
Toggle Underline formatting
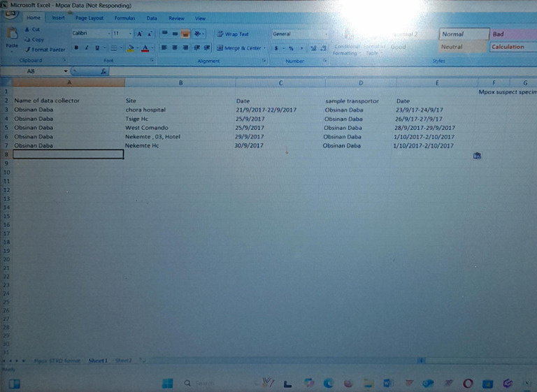pyautogui.click(x=97, y=48)
